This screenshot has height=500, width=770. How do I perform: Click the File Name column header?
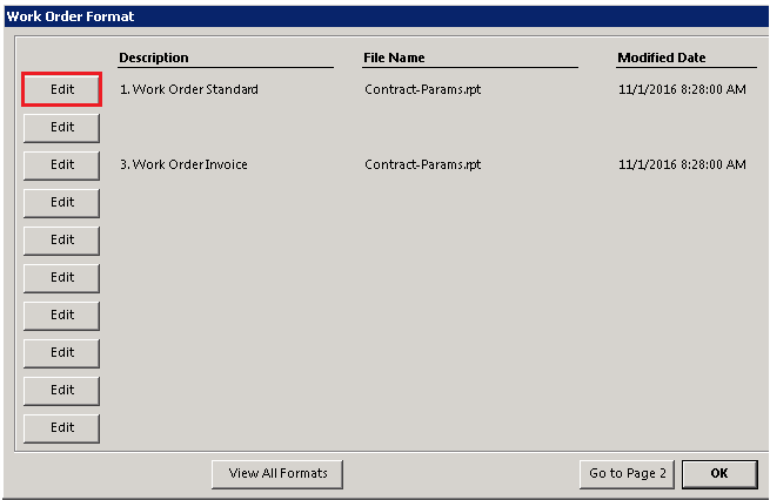click(394, 58)
